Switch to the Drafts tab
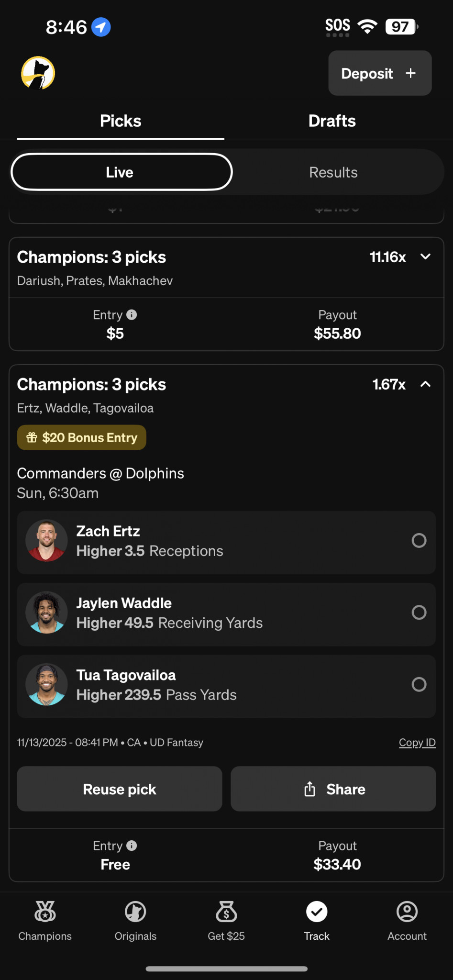 pos(332,121)
